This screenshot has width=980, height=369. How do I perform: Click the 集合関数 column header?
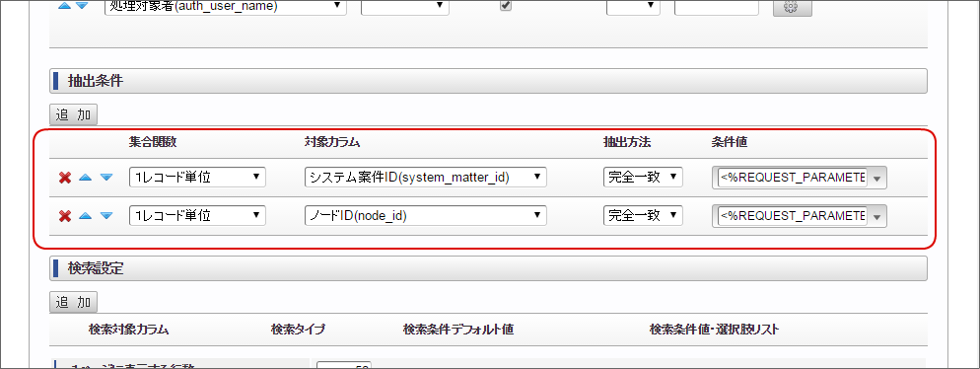[153, 142]
